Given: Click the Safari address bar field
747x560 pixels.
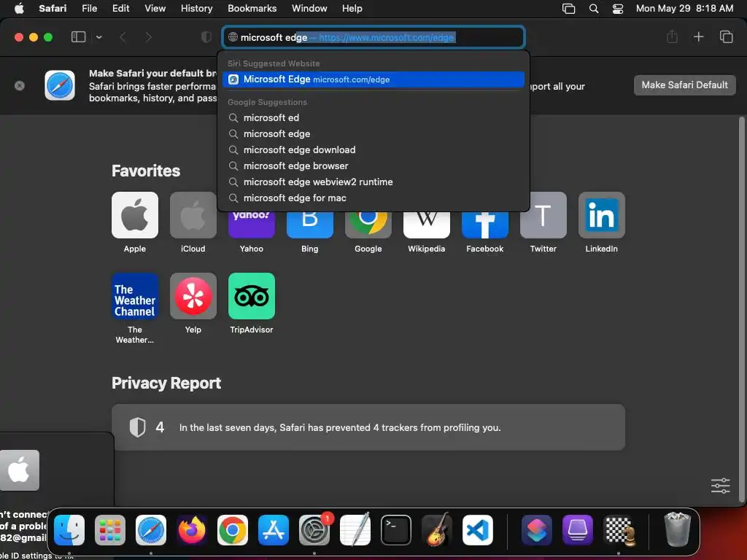Looking at the screenshot, I should tap(373, 37).
